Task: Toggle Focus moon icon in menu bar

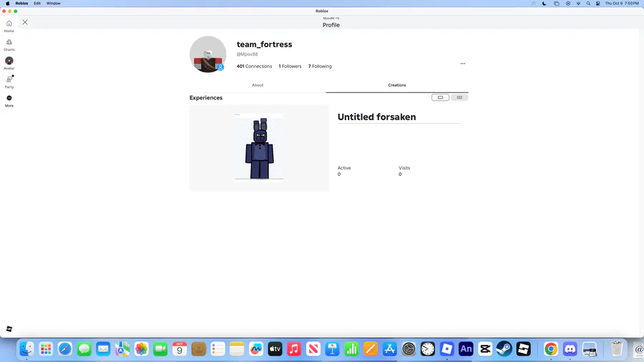Action: point(545,4)
